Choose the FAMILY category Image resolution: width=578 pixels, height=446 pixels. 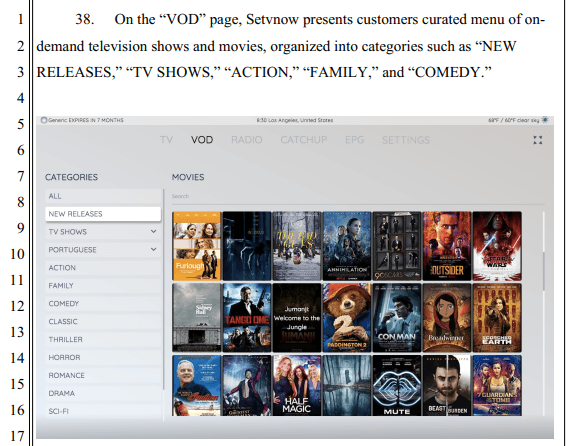tap(103, 286)
